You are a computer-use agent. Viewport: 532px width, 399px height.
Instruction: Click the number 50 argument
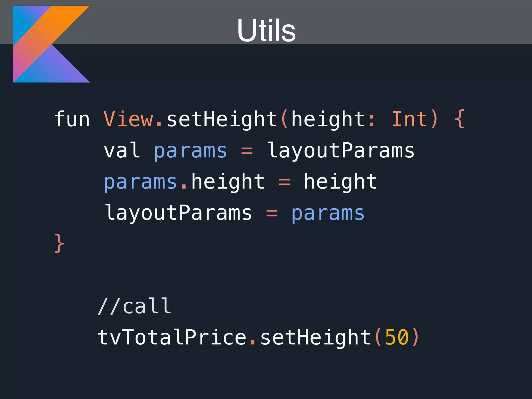pos(397,337)
